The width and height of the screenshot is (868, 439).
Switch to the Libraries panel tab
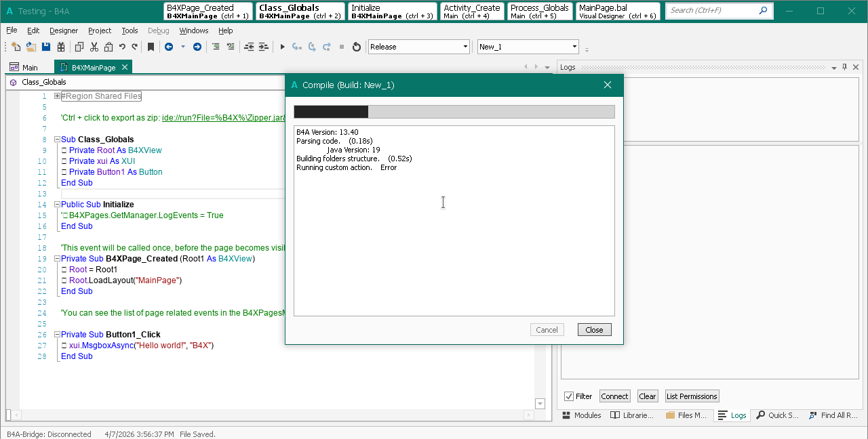click(x=632, y=415)
